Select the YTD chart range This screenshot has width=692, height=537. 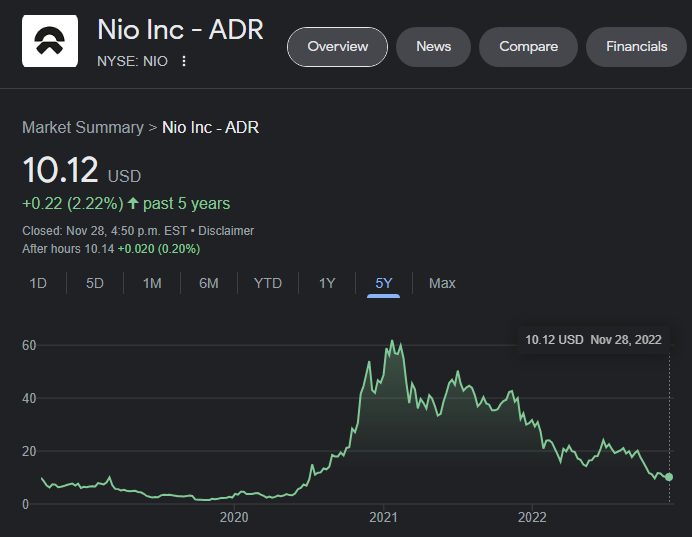click(268, 283)
